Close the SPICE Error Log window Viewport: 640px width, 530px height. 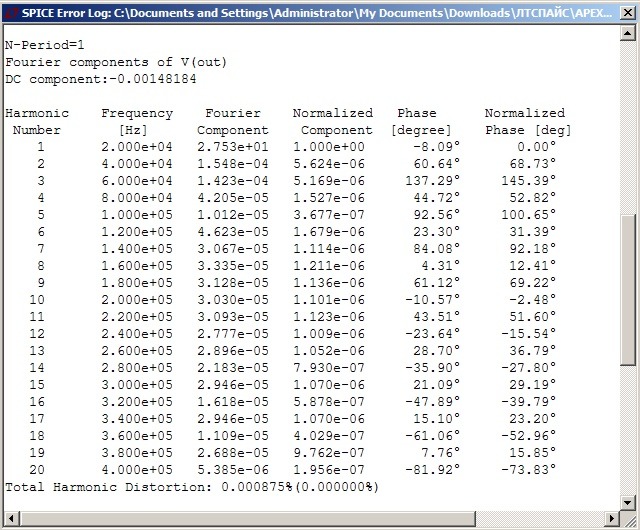[x=628, y=13]
